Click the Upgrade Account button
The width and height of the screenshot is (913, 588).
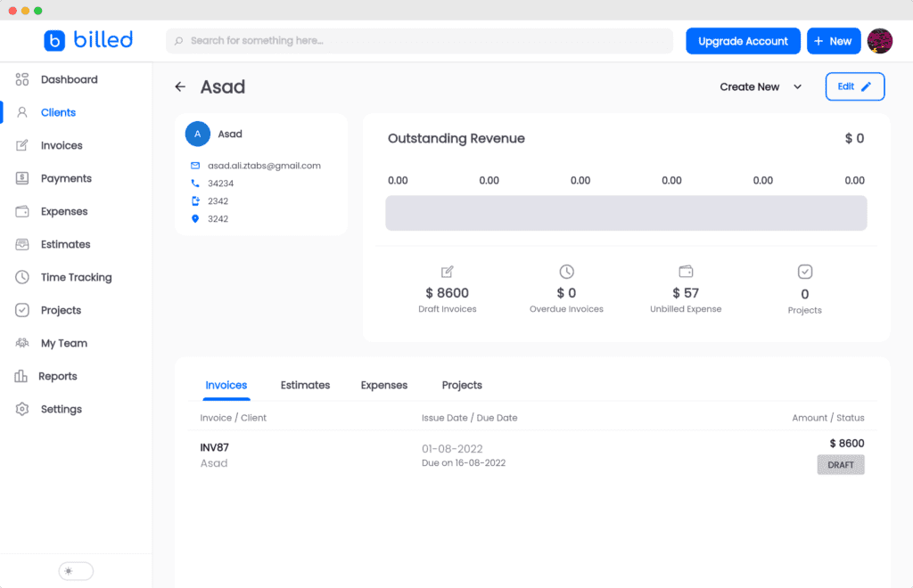click(x=743, y=41)
